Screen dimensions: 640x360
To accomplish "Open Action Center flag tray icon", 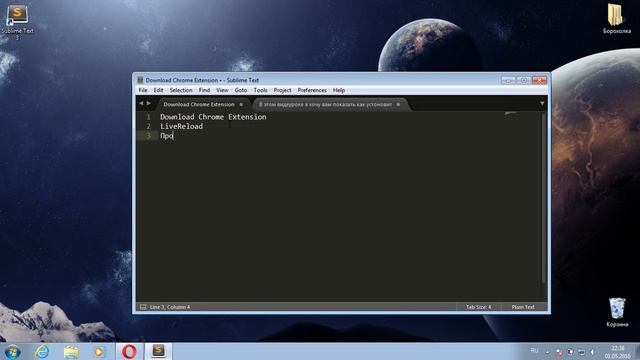I will [570, 352].
